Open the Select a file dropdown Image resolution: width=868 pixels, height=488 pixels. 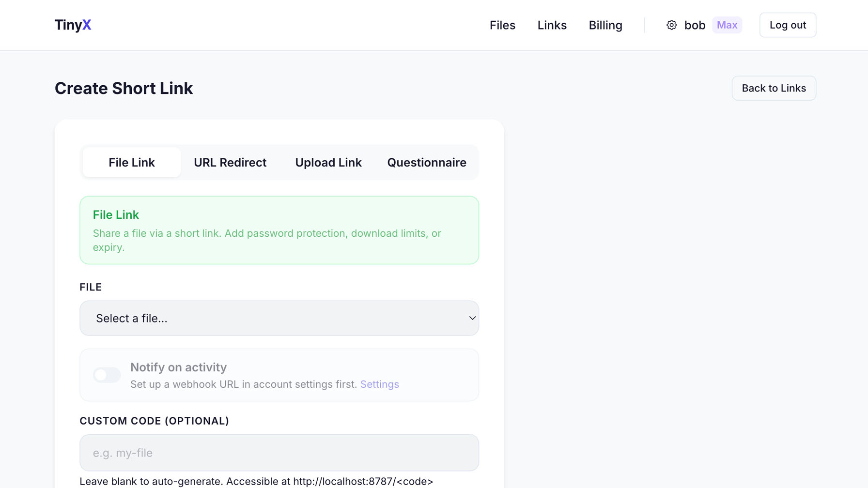(x=279, y=318)
